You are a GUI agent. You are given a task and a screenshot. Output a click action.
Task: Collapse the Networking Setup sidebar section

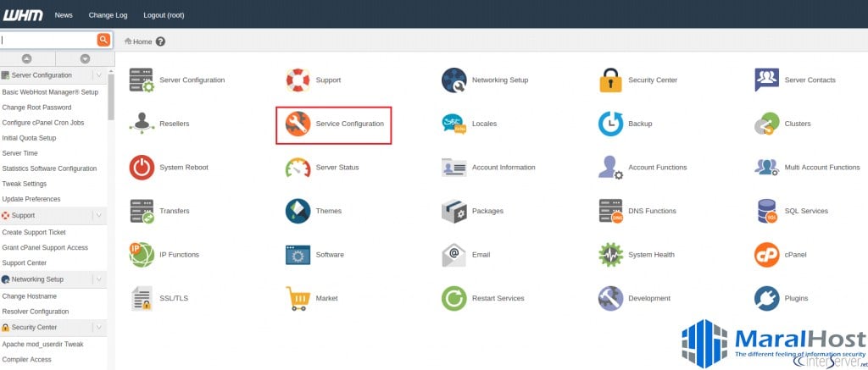coord(98,279)
